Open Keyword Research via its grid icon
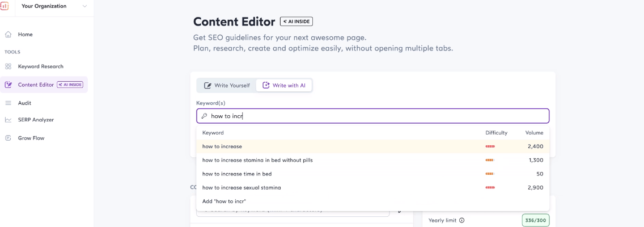The height and width of the screenshot is (227, 644). (x=8, y=66)
